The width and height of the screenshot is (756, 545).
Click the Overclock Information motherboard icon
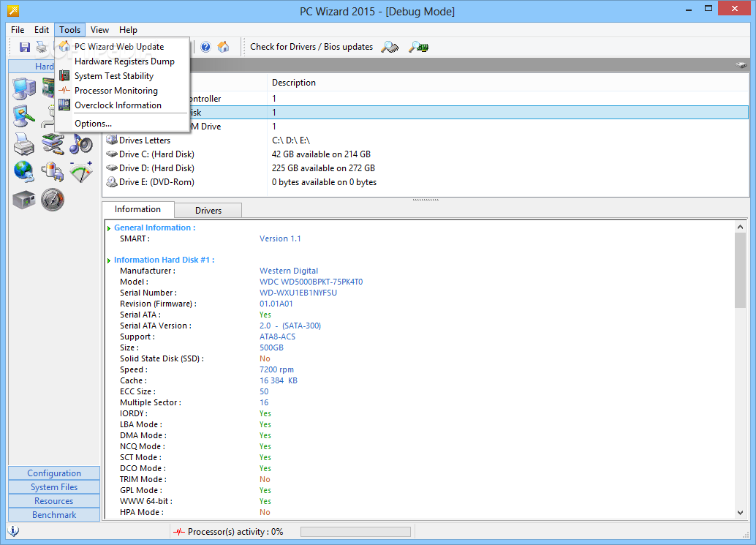click(64, 105)
